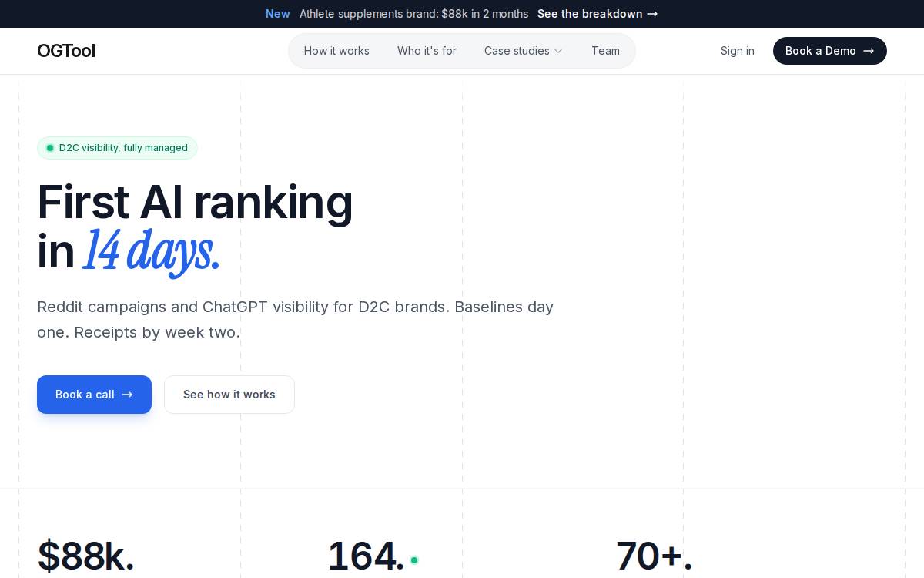
Task: Click the blue Book a call button
Action: [94, 395]
